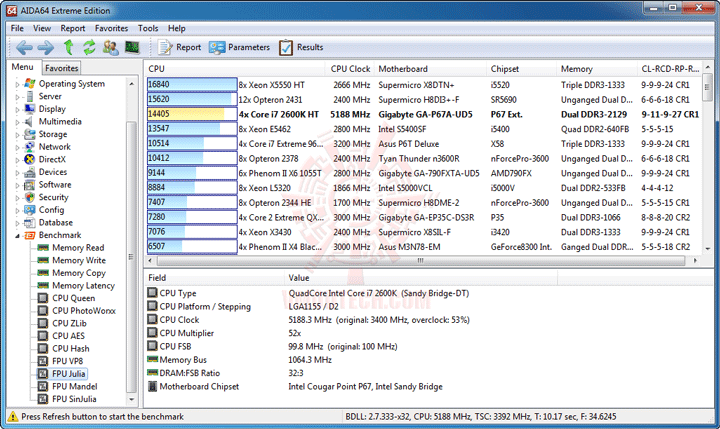The image size is (720, 429).
Task: Expand the Multimedia tree node
Action: pos(17,122)
